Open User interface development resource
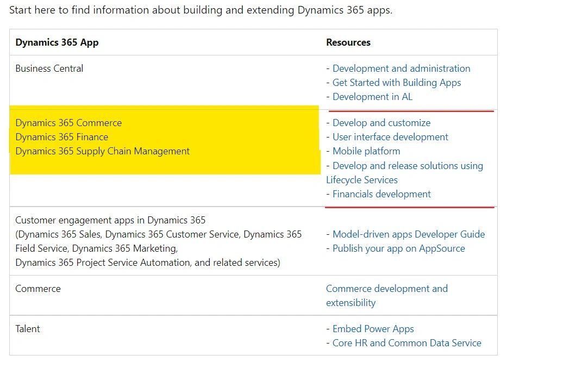 (x=390, y=137)
